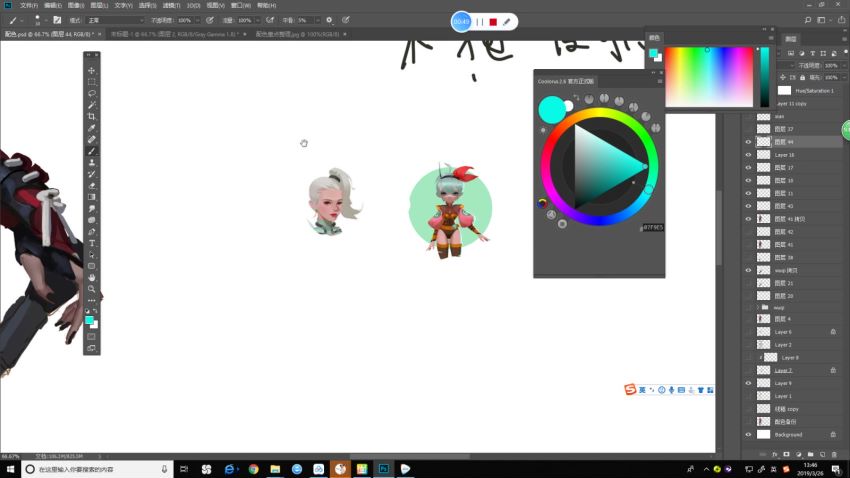The image size is (850, 478).
Task: Stop the screen recording red button
Action: pos(493,22)
